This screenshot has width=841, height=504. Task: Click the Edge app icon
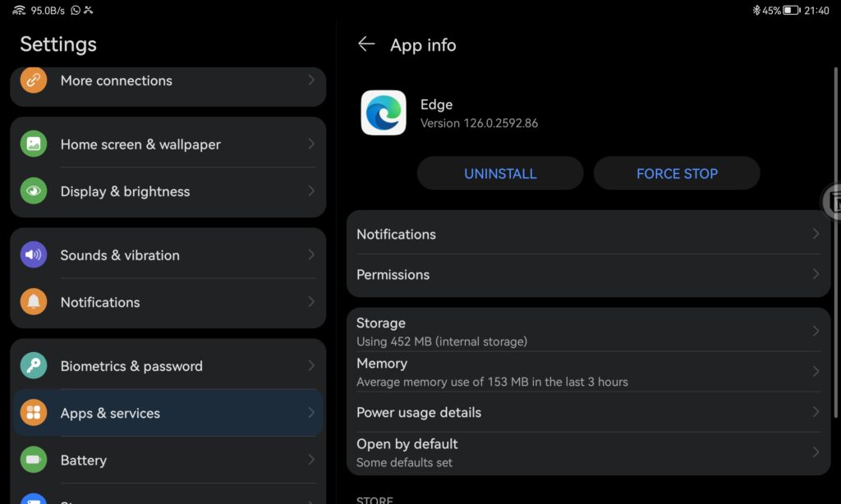[x=384, y=112]
